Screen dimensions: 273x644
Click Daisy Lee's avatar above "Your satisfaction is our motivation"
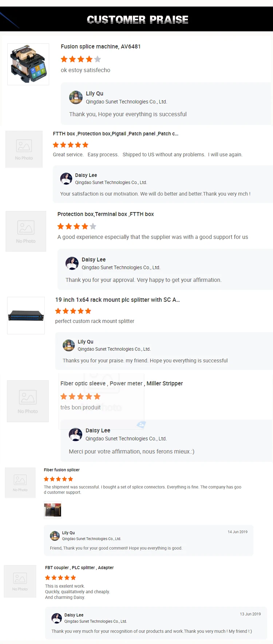pyautogui.click(x=66, y=178)
